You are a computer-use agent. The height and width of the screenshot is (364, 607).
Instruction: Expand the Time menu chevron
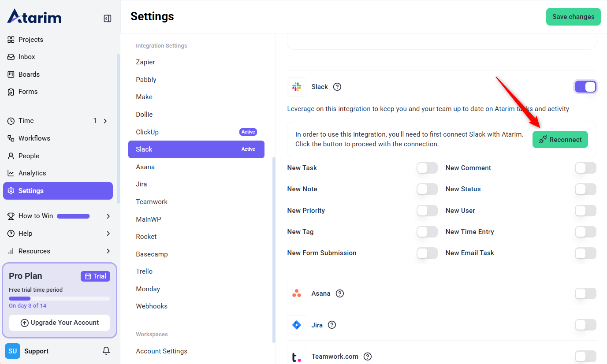point(105,121)
